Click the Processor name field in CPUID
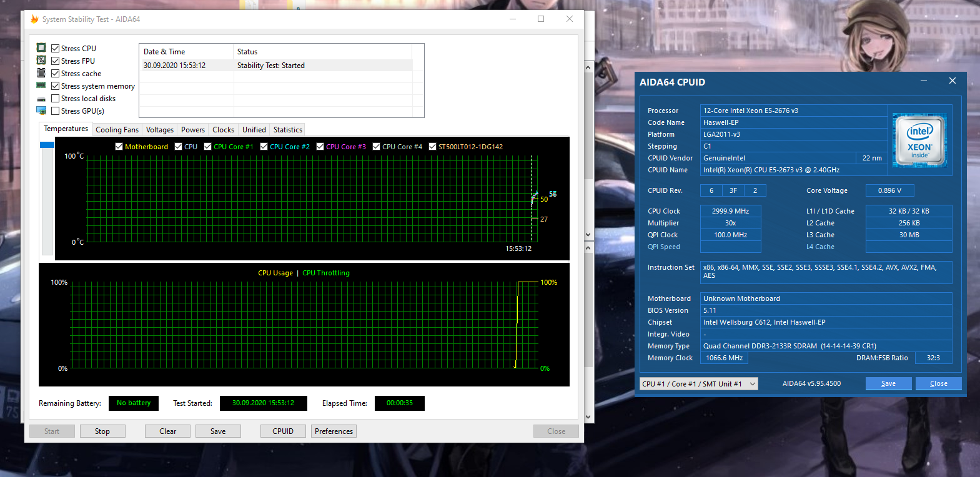Screen dimensions: 980x477 click(x=794, y=111)
